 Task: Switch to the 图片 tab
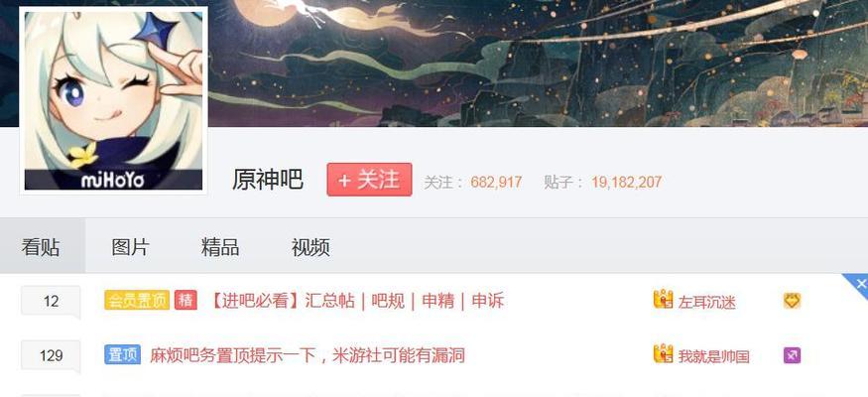click(130, 247)
